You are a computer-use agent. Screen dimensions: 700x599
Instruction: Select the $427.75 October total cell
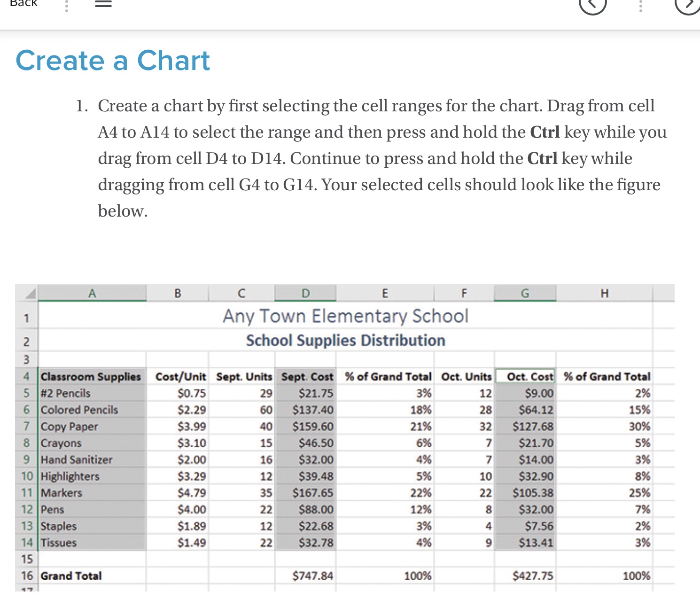coord(536,576)
